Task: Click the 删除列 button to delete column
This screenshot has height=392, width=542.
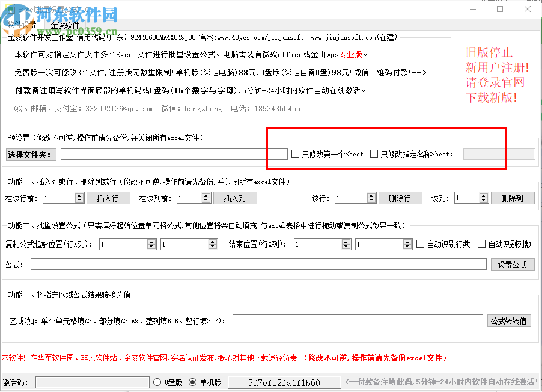Action: click(513, 197)
